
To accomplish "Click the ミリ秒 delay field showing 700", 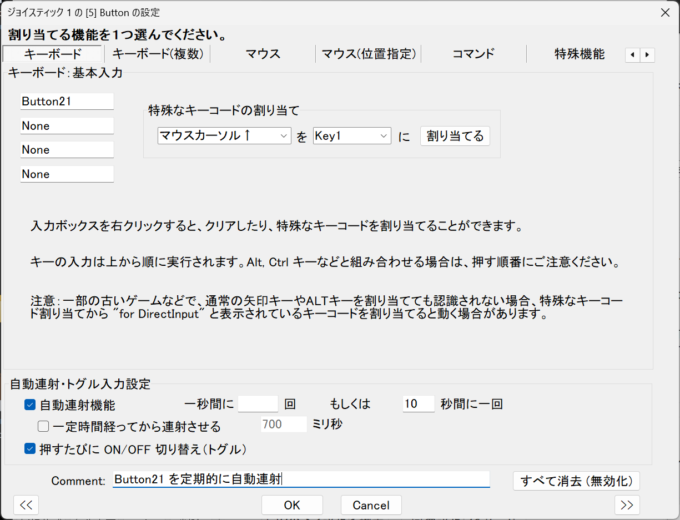I will 284,424.
